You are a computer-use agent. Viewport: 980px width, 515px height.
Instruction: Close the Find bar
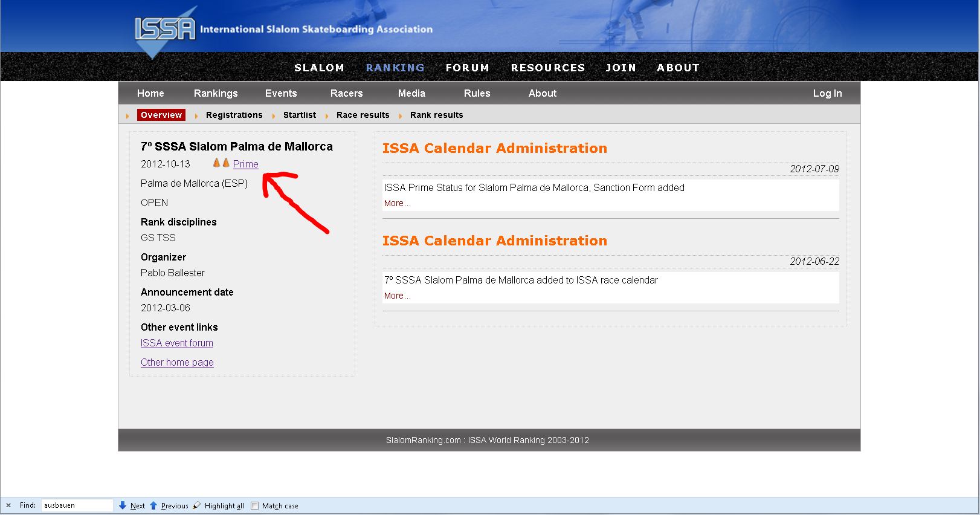(x=8, y=505)
